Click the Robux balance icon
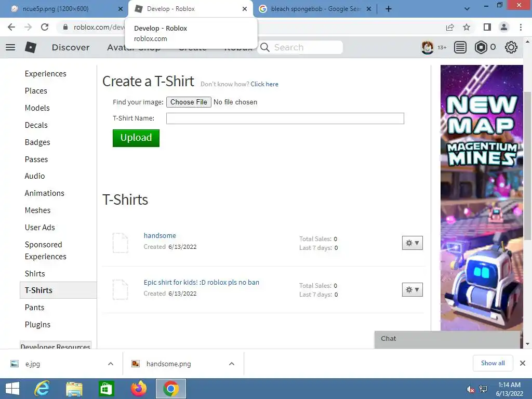The width and height of the screenshot is (532, 399). coord(481,47)
